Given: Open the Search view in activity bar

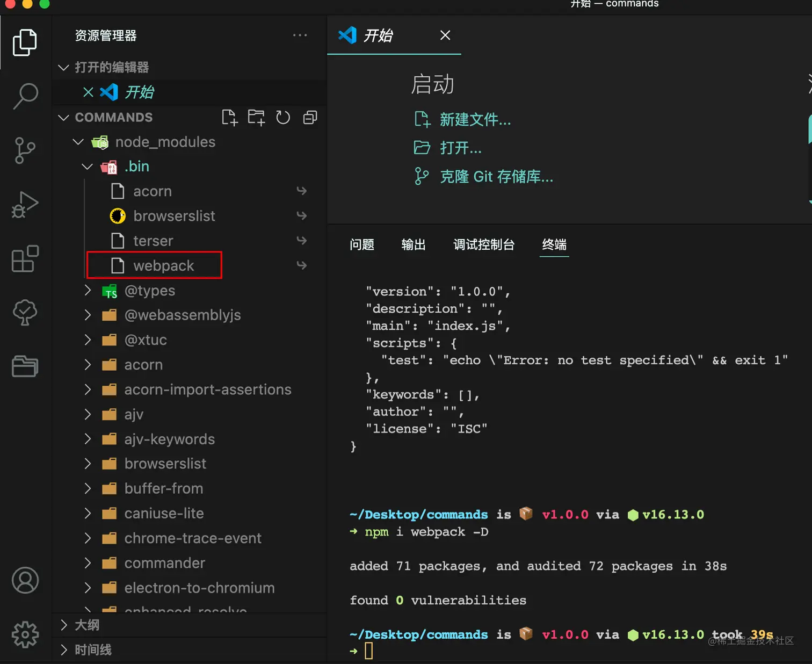Looking at the screenshot, I should (x=25, y=96).
